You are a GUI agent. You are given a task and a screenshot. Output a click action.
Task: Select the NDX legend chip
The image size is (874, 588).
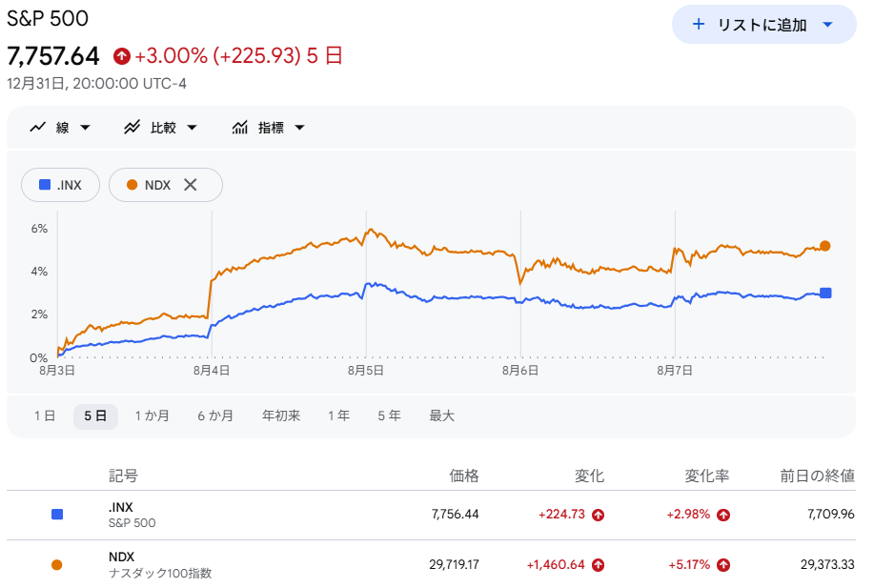[166, 185]
